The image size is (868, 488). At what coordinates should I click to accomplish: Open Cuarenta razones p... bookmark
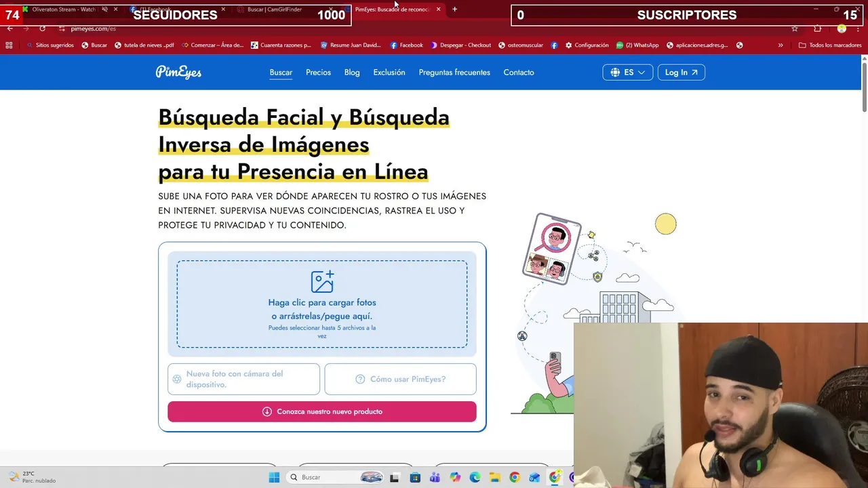point(281,45)
